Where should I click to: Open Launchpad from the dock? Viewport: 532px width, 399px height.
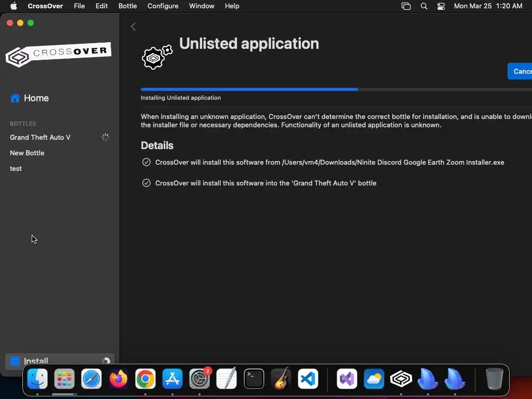[64, 379]
